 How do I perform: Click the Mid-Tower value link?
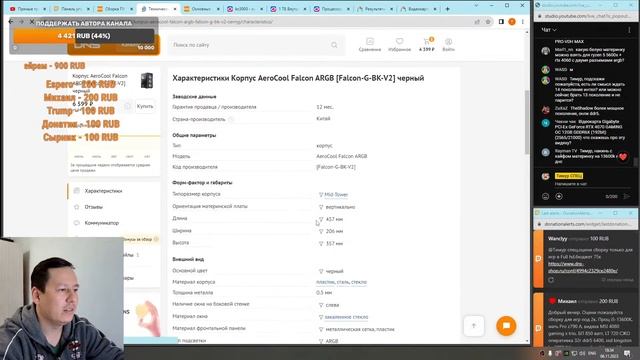click(x=336, y=195)
